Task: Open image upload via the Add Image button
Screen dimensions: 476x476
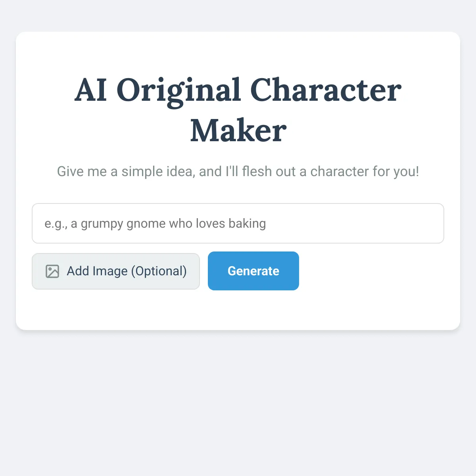Action: pos(116,271)
